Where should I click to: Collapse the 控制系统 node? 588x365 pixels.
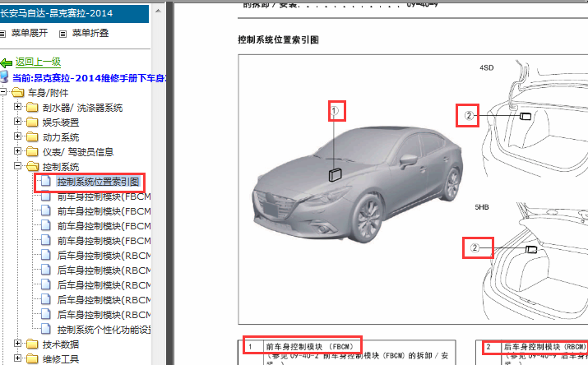(17, 165)
